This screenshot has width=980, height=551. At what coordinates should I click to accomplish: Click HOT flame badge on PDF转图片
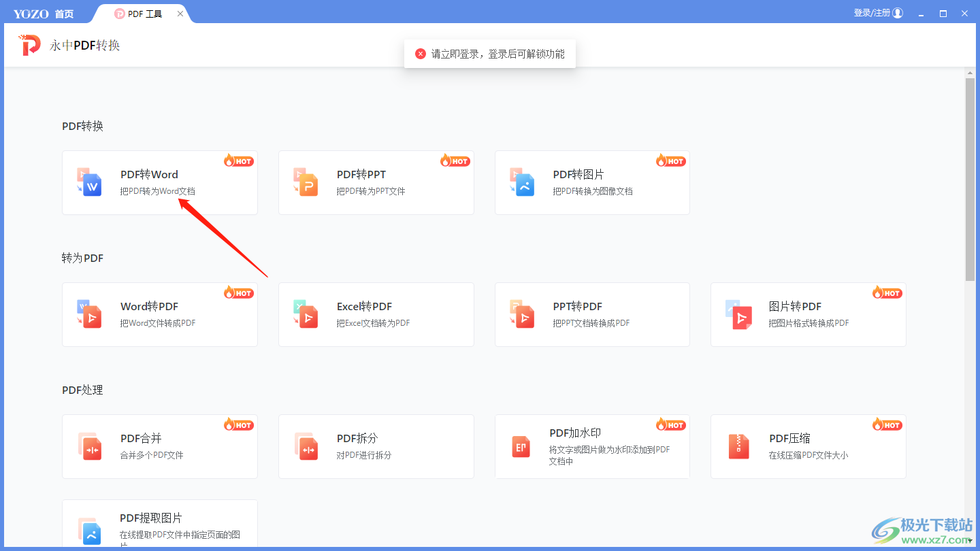point(670,161)
